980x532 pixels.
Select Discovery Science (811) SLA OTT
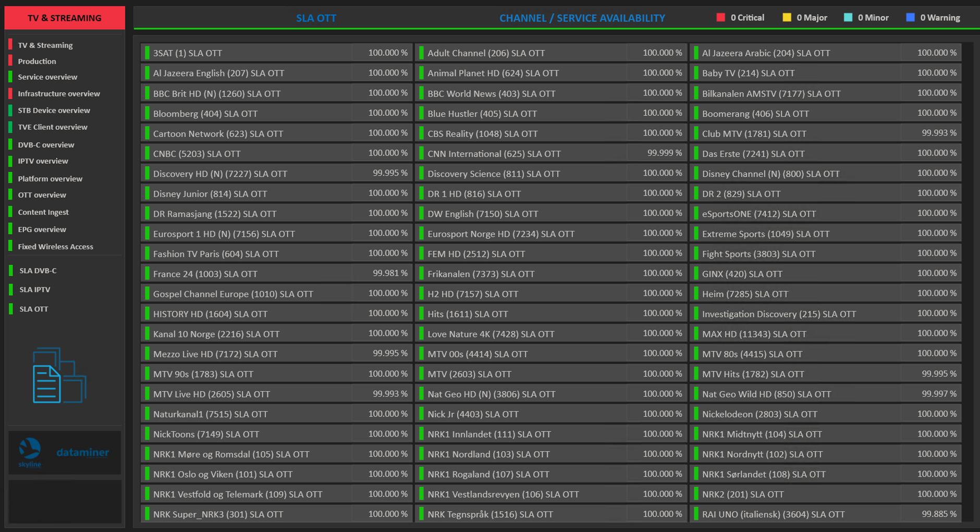551,174
